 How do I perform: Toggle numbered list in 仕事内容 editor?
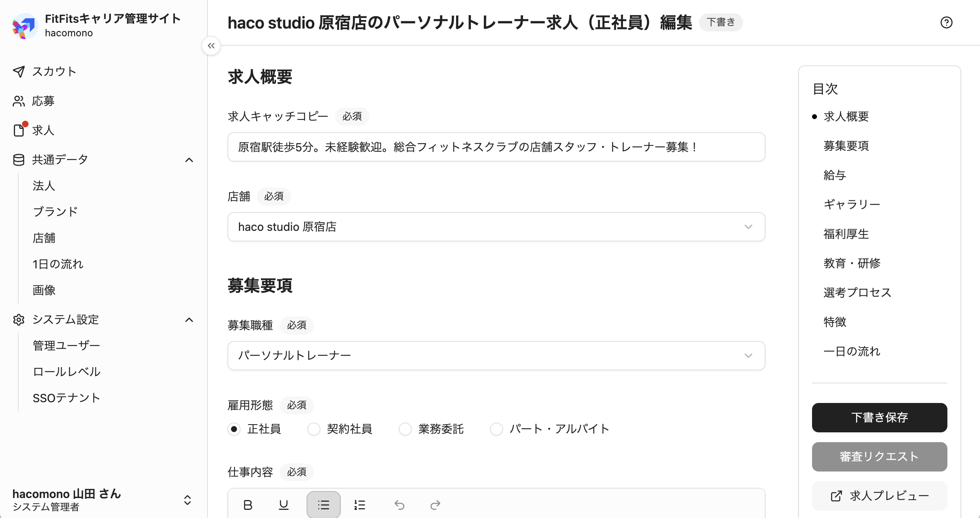(x=360, y=505)
